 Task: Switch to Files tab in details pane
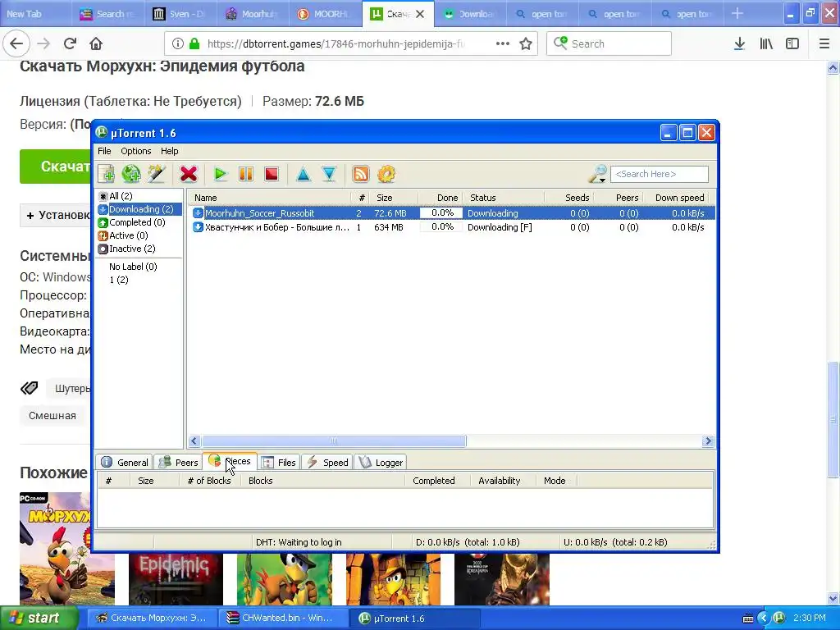point(279,463)
